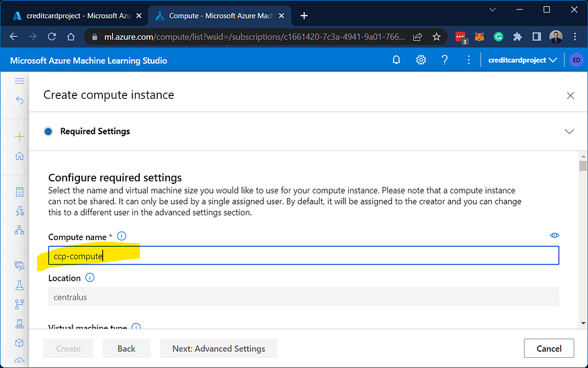Open the notifications bell icon
This screenshot has height=368, width=588.
click(396, 60)
